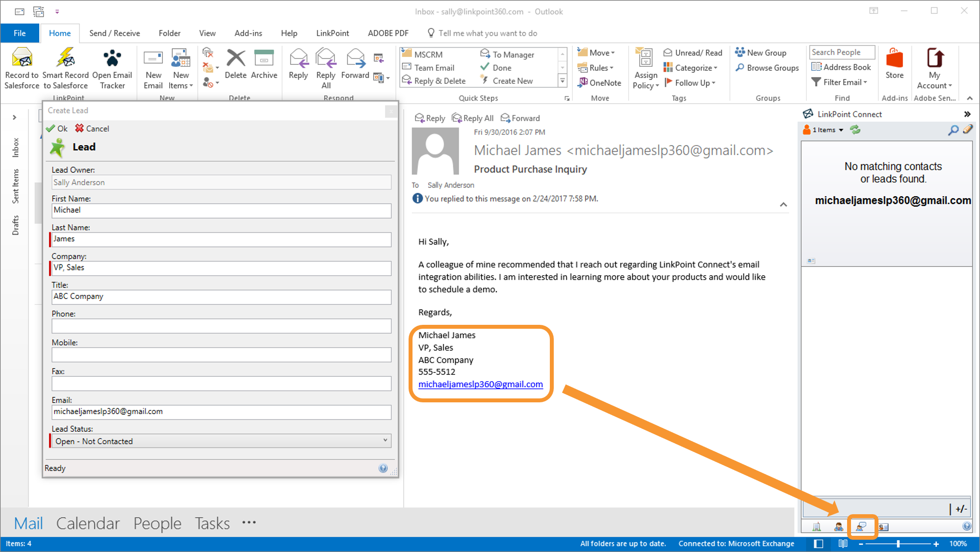Click Forward in reading pane
980x552 pixels.
(520, 118)
